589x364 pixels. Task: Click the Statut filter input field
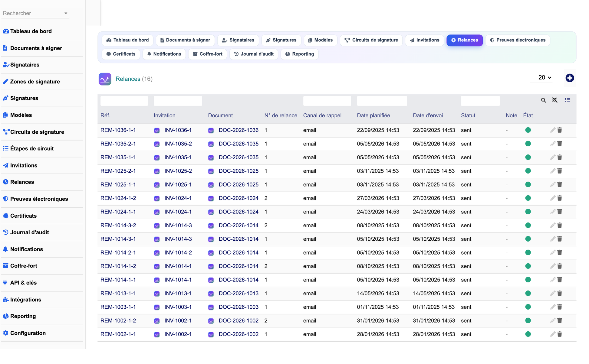tap(480, 101)
